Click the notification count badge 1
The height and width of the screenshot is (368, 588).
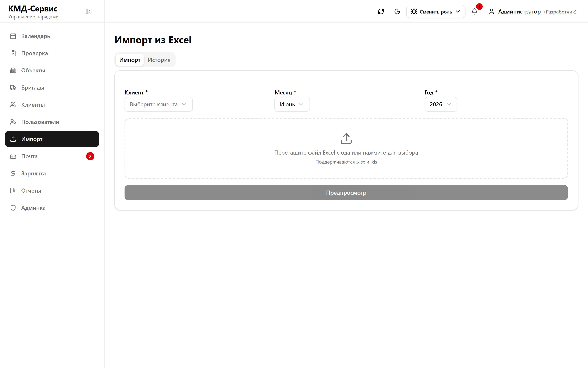pos(479,6)
